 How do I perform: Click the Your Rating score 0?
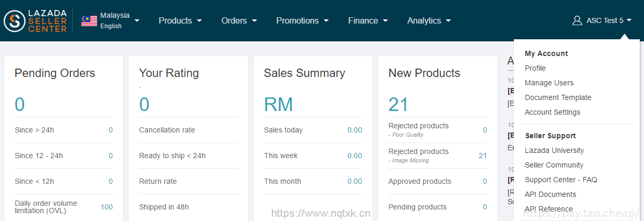pos(144,105)
